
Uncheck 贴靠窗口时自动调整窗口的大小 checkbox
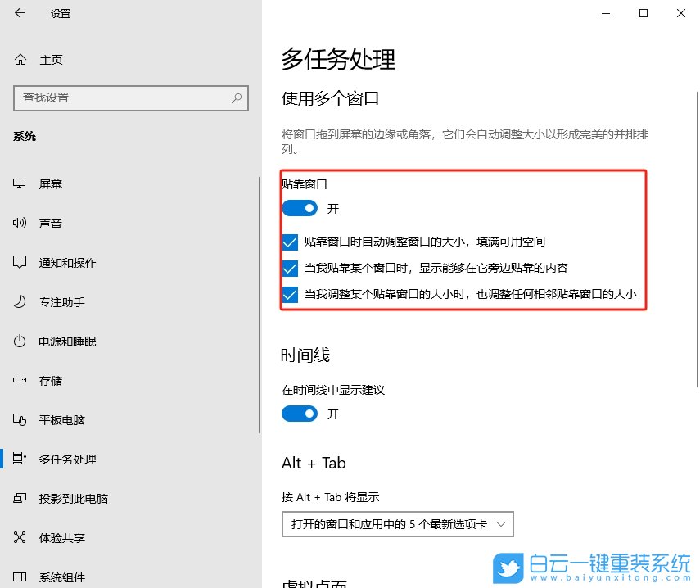coord(289,242)
